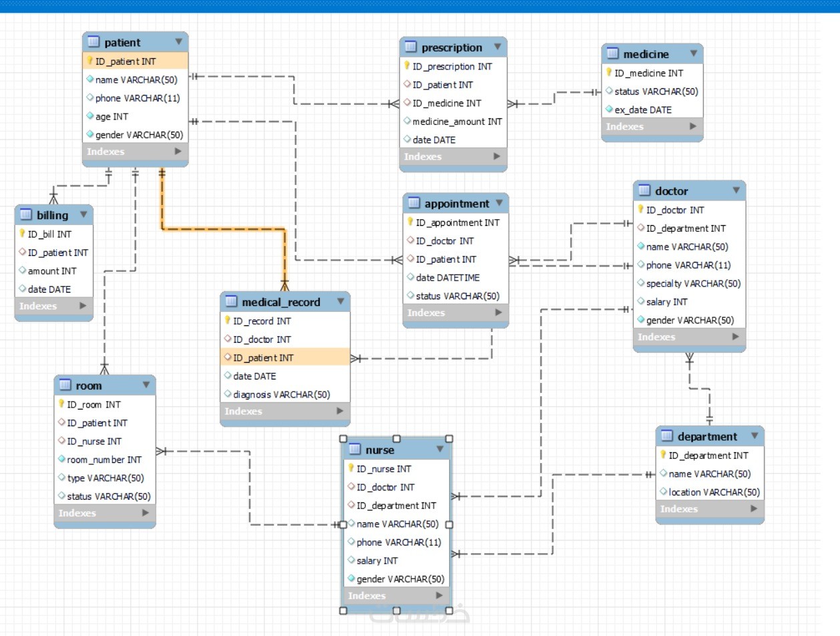Click the key icon beside ID_prescription INT
Viewport: 840px width, 636px height.
coord(407,66)
